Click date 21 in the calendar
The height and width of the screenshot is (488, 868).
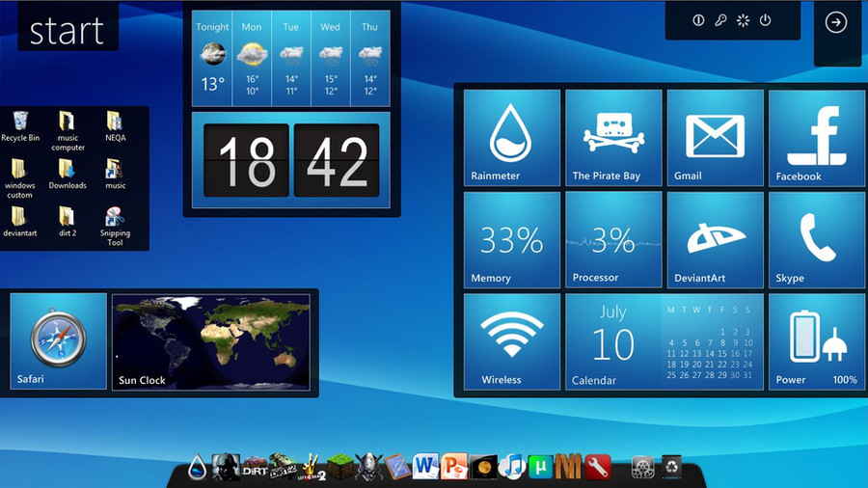point(710,365)
